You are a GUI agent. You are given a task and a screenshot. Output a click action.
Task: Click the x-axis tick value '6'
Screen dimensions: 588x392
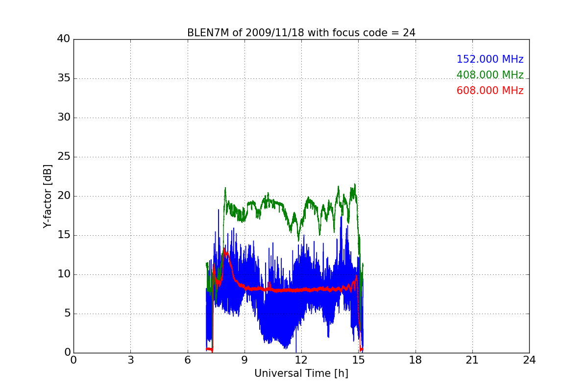(188, 360)
